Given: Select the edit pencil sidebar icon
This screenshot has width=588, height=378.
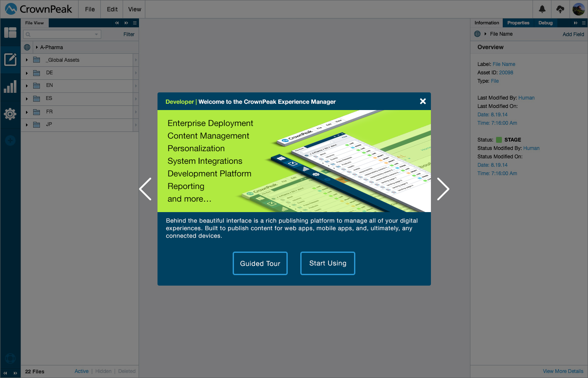Looking at the screenshot, I should (10, 60).
